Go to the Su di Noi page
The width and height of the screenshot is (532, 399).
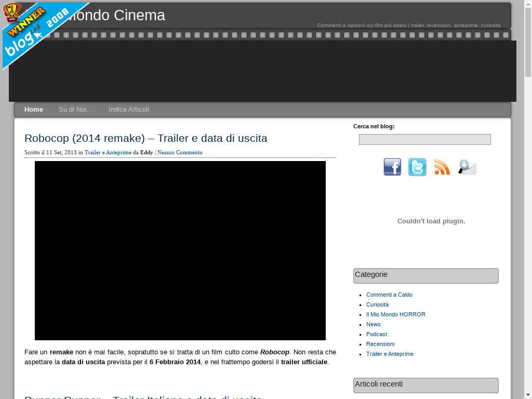pyautogui.click(x=76, y=110)
